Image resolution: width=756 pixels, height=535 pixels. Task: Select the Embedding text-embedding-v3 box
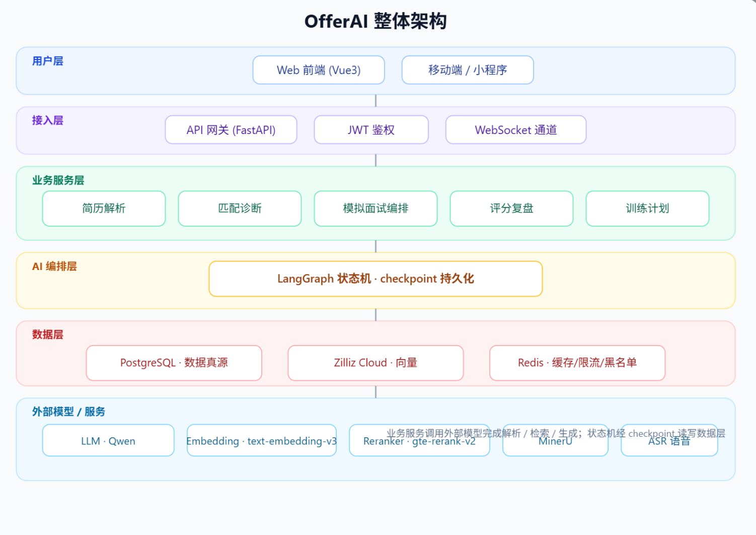[x=262, y=441]
